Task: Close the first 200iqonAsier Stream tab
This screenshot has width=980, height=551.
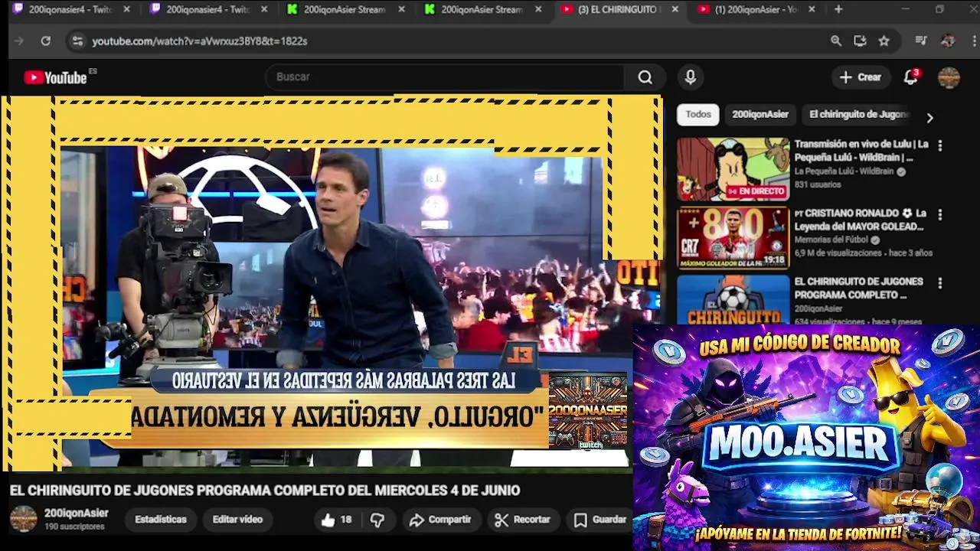Action: [x=402, y=9]
